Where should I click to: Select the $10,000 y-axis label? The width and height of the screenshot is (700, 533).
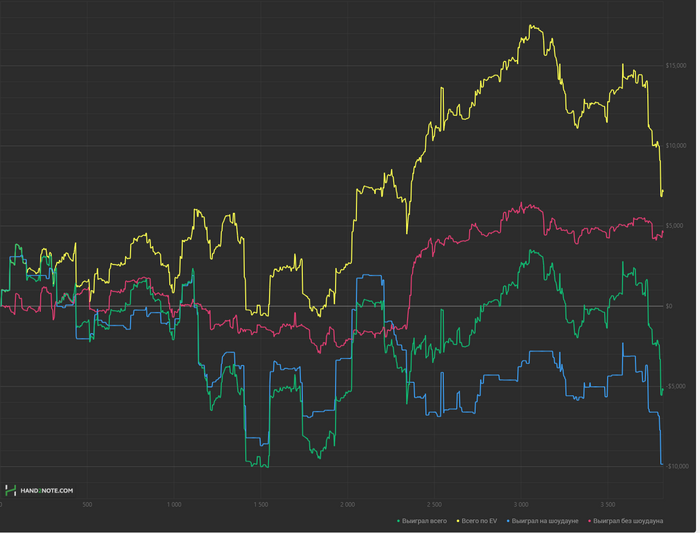pos(676,146)
